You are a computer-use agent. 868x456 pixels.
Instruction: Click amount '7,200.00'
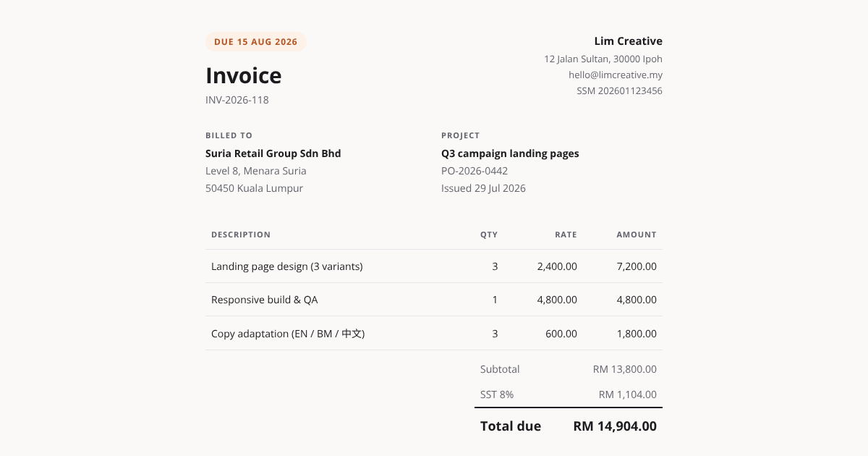[637, 266]
